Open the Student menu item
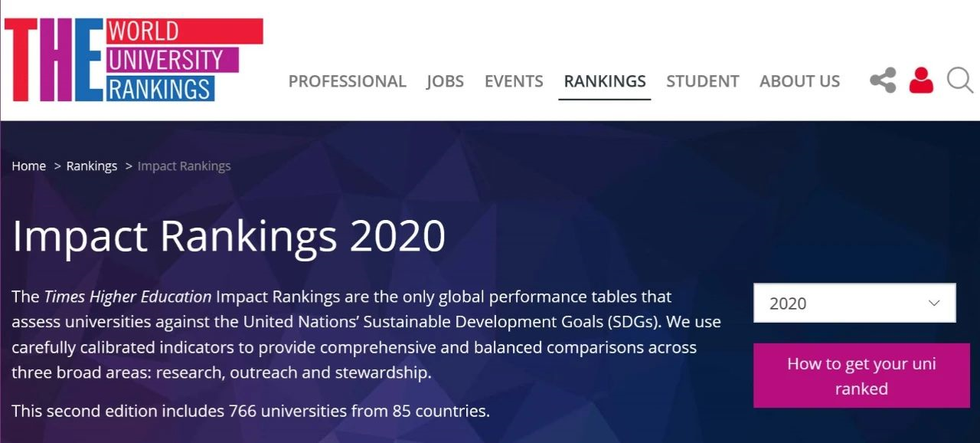The image size is (980, 443). 702,81
